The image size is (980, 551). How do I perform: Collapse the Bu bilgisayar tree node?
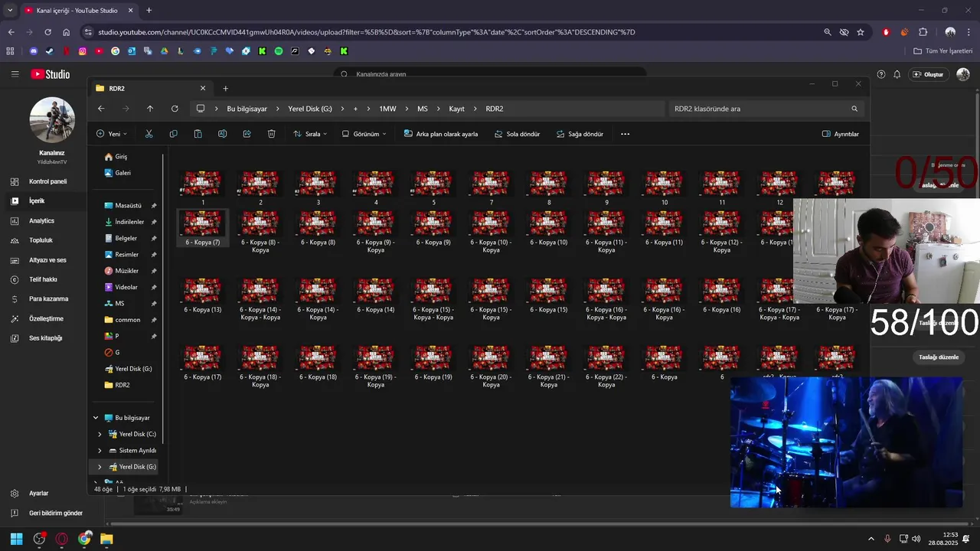96,418
